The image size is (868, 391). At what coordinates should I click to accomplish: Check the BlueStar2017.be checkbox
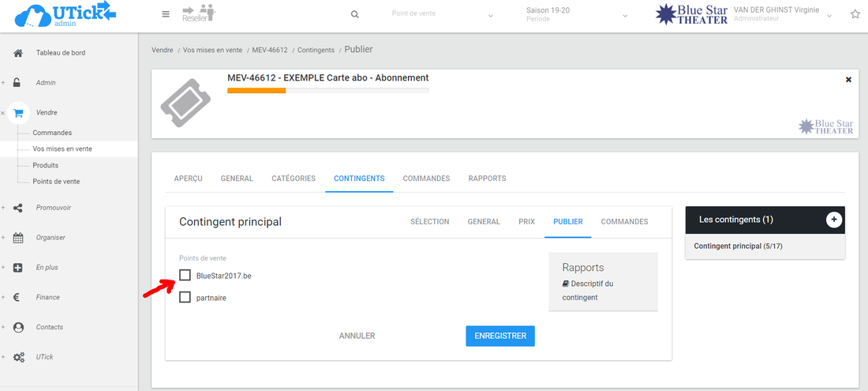coord(185,276)
